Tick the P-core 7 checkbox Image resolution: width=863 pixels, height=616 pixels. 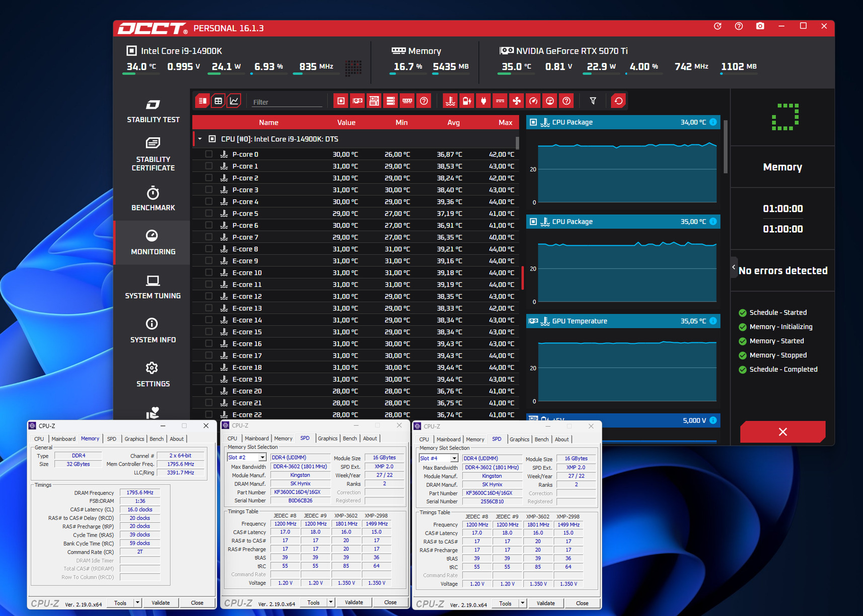point(209,237)
